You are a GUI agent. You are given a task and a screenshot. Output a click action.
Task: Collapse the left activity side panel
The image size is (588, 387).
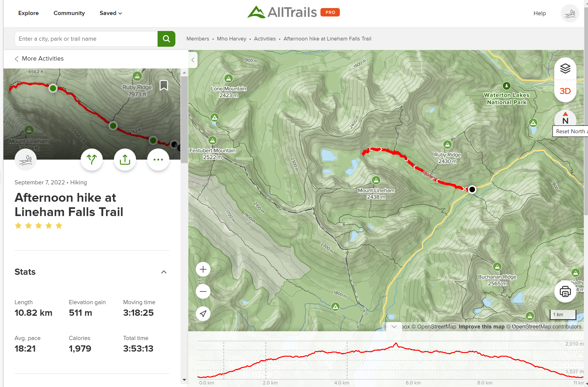[193, 60]
